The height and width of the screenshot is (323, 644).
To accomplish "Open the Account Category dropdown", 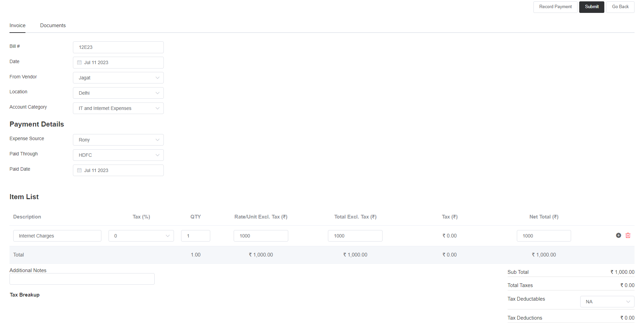I will point(118,108).
